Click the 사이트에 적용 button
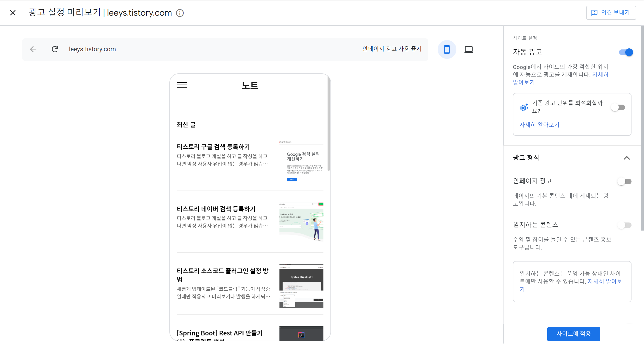The height and width of the screenshot is (344, 644). tap(573, 334)
